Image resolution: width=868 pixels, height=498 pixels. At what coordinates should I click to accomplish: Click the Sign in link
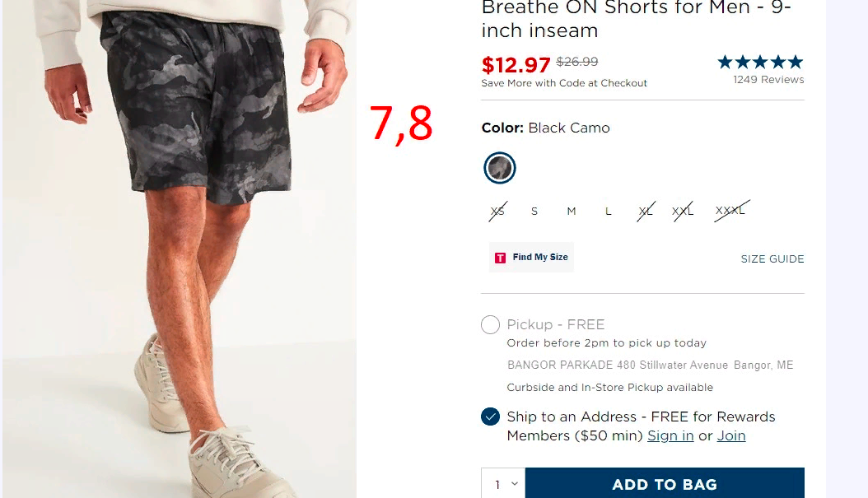click(x=670, y=435)
